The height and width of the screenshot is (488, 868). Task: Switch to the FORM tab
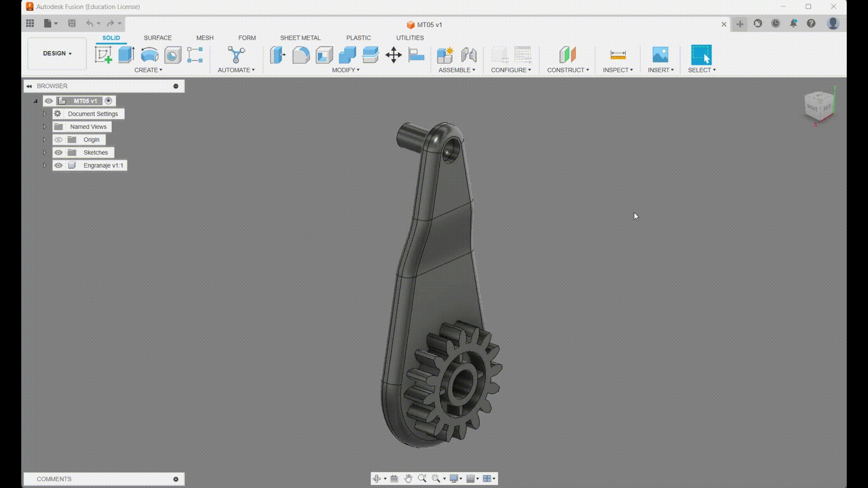tap(247, 38)
